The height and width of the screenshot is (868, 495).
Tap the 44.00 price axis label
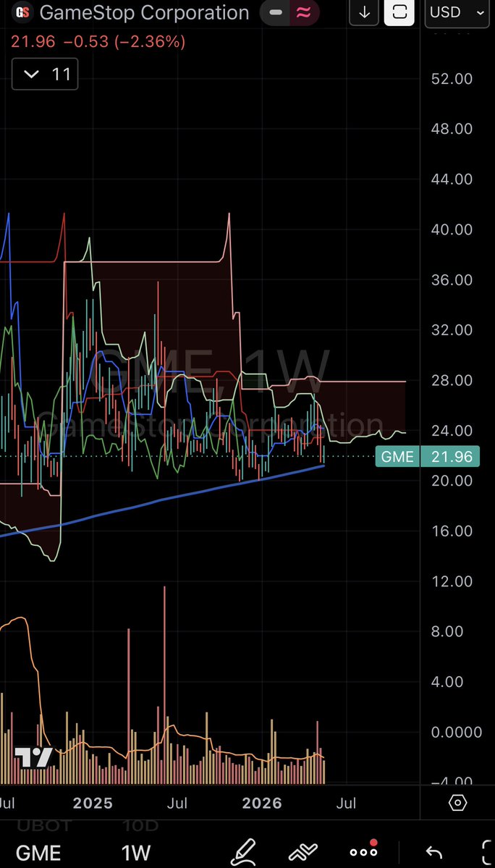coord(452,180)
